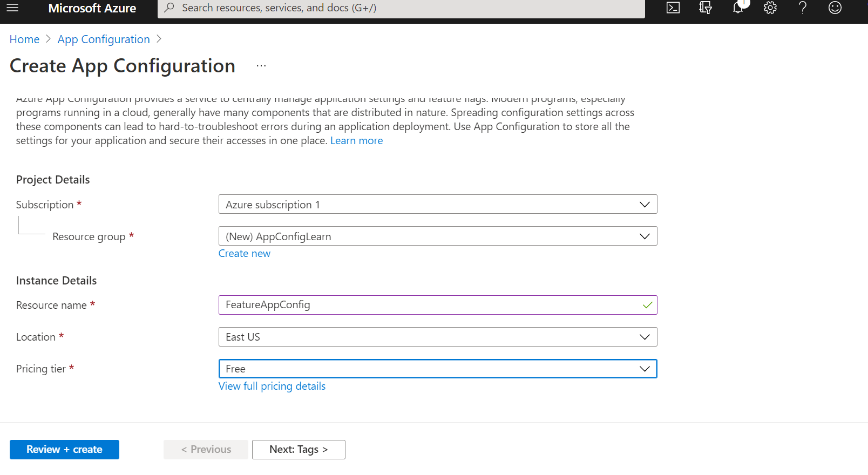
Task: Click the ellipsis beside page title
Action: [261, 66]
